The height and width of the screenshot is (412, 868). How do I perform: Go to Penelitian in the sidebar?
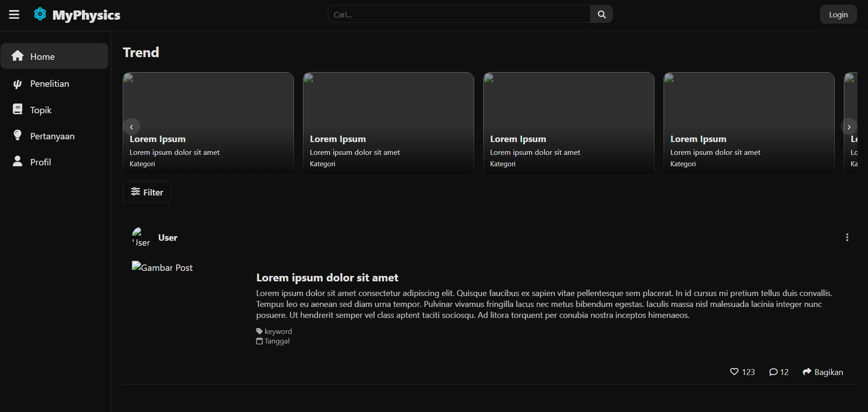pos(49,84)
